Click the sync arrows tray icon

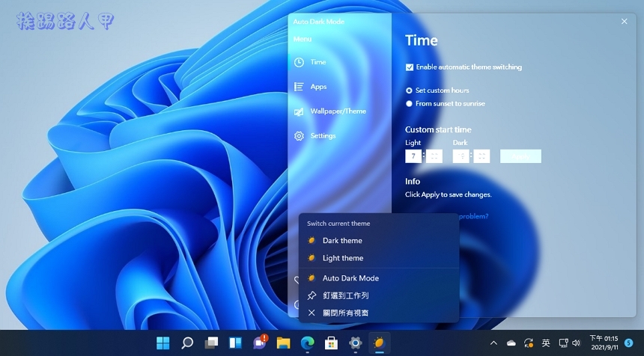tap(529, 343)
